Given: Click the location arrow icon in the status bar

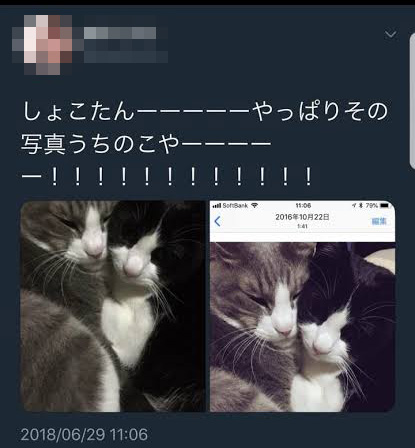Looking at the screenshot, I should [354, 206].
